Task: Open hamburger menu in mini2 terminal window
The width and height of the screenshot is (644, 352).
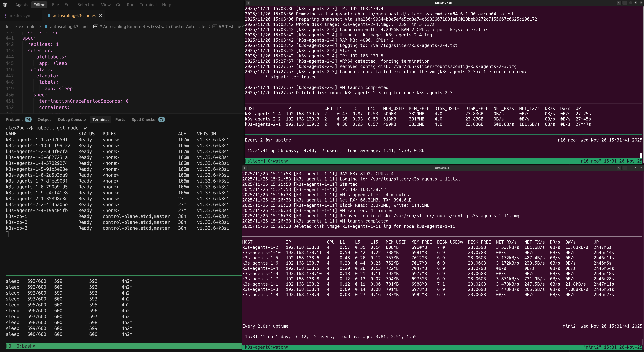Action: (x=625, y=168)
